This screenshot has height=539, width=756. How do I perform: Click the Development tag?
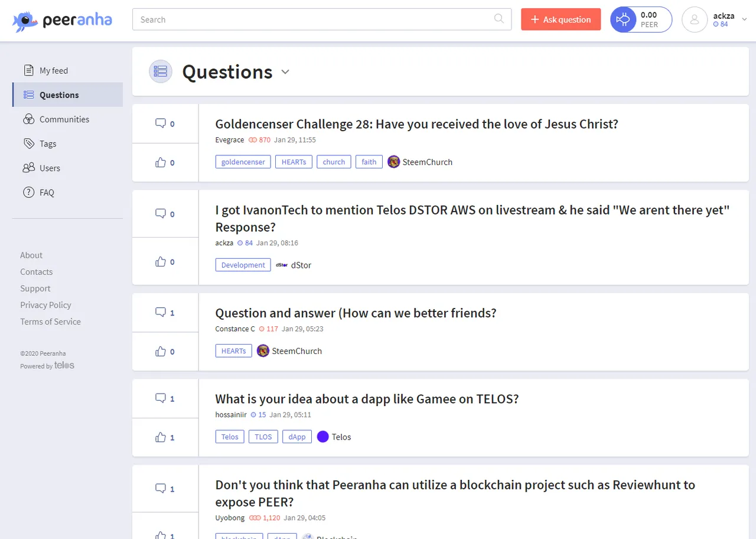(243, 265)
